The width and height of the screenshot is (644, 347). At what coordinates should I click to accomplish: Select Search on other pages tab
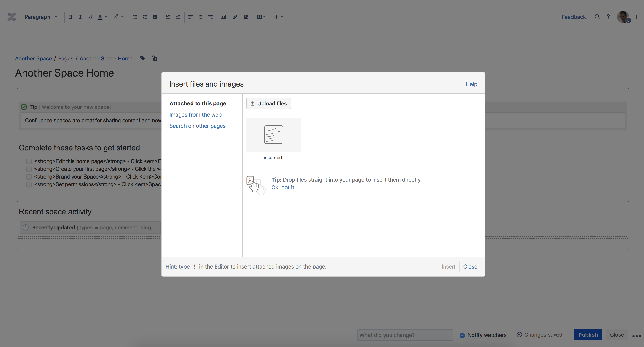tap(197, 126)
